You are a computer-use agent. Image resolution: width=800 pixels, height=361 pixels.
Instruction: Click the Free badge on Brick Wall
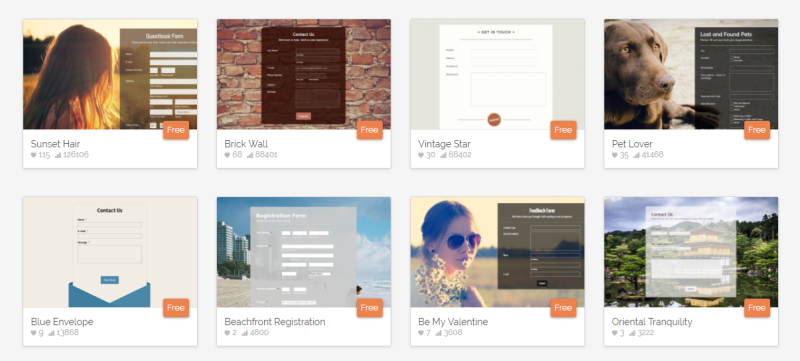point(369,130)
